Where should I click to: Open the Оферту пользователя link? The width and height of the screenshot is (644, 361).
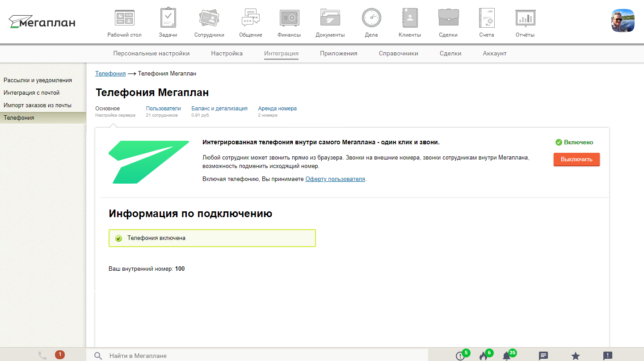pos(335,179)
